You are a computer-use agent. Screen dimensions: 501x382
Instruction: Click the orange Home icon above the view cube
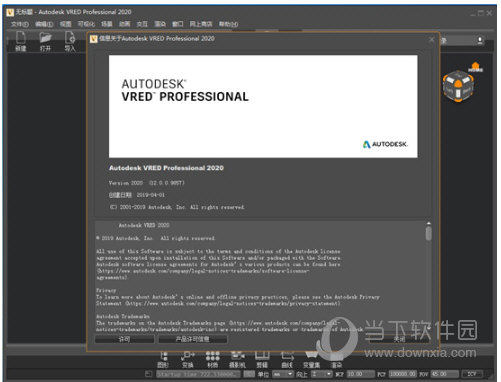pos(475,67)
